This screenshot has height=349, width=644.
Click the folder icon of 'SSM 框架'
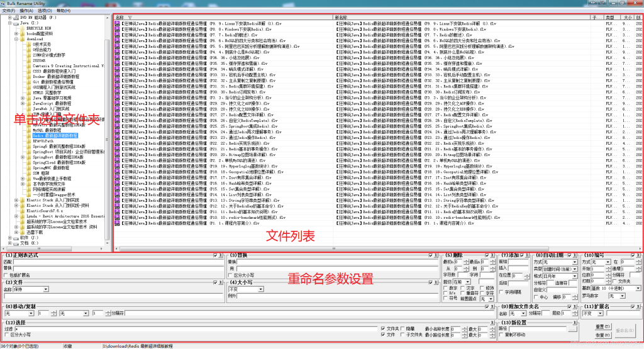pos(29,174)
